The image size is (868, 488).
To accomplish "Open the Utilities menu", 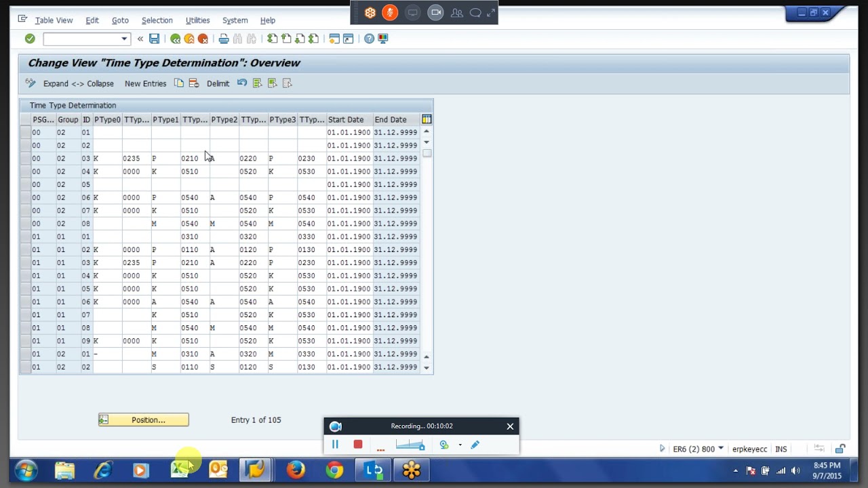I will [x=197, y=20].
